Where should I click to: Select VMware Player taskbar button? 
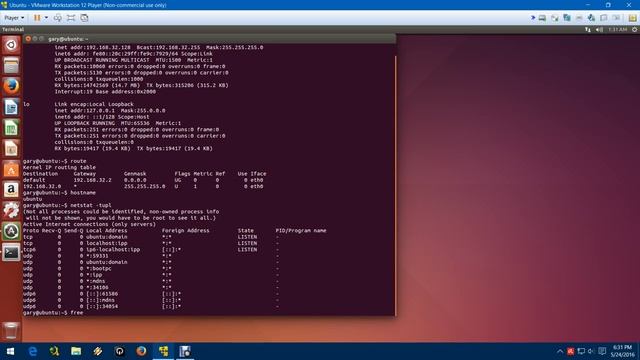[x=163, y=351]
